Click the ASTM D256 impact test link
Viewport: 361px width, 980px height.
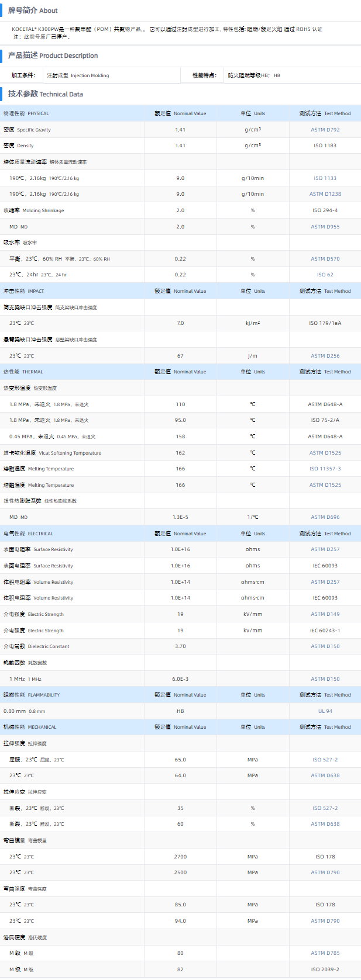pos(325,356)
